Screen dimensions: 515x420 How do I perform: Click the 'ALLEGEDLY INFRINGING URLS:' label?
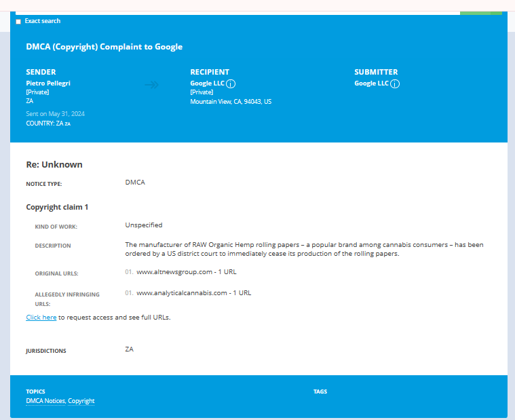[67, 299]
